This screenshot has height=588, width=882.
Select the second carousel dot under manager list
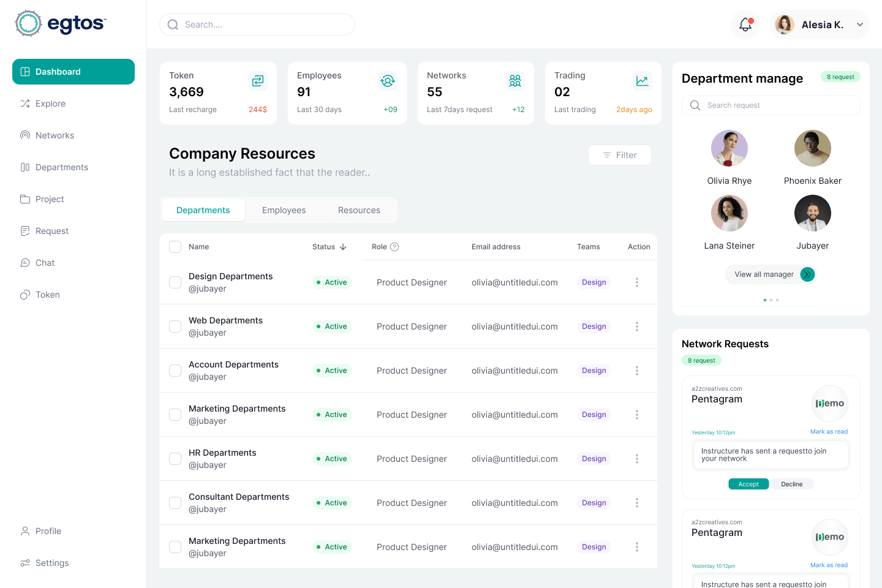click(771, 300)
